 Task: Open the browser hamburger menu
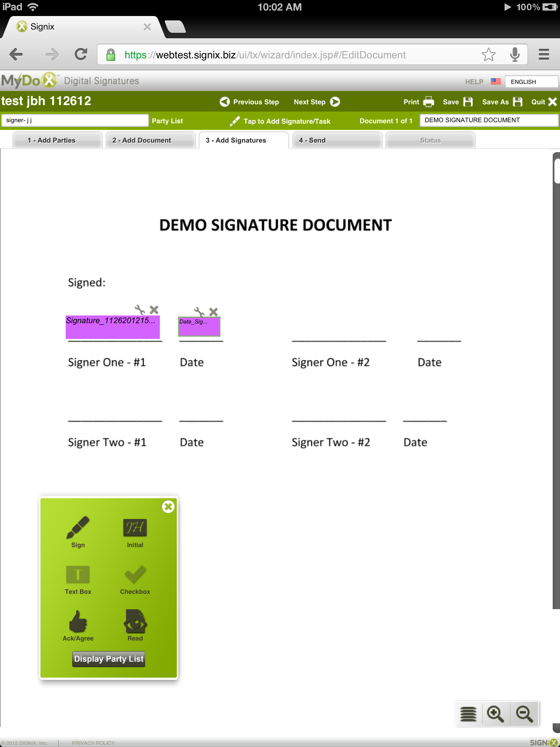(x=544, y=55)
